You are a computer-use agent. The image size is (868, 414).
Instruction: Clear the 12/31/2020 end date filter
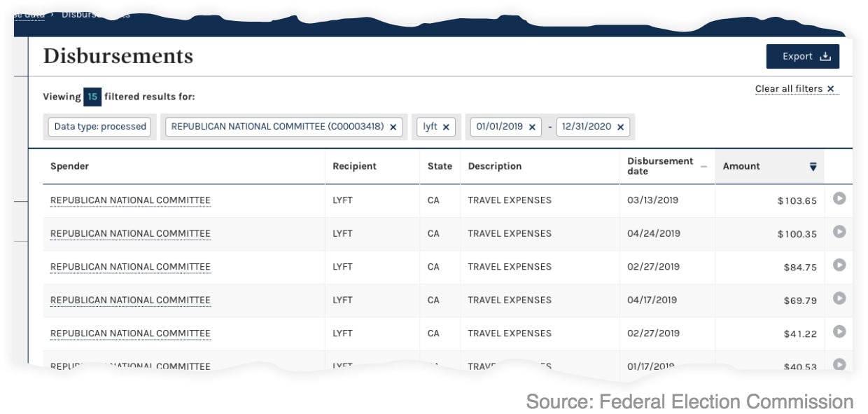tap(620, 127)
